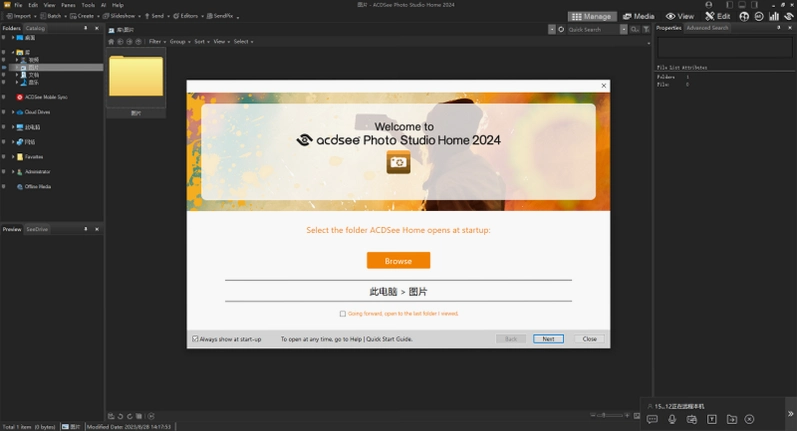Check 'Going forward, open to the last folder'
The width and height of the screenshot is (797, 431).
click(343, 314)
